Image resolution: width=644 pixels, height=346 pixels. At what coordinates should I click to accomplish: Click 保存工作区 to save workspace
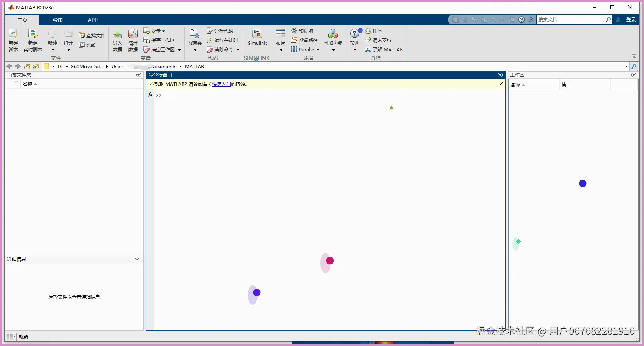tap(159, 40)
